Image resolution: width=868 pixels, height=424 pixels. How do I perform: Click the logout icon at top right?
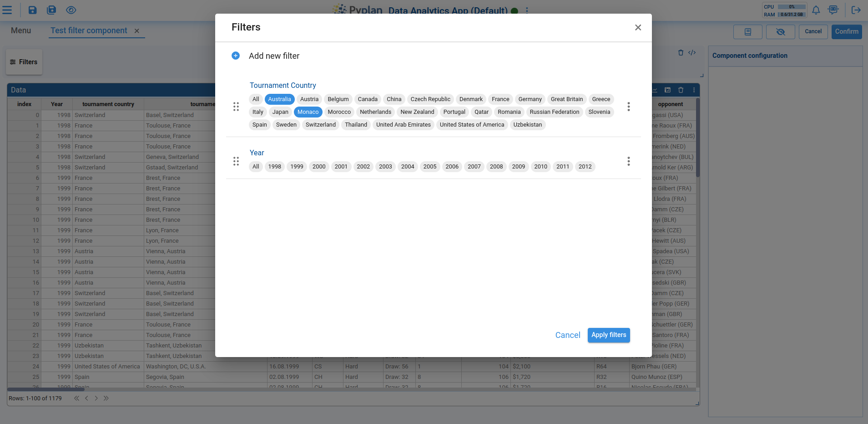point(856,10)
